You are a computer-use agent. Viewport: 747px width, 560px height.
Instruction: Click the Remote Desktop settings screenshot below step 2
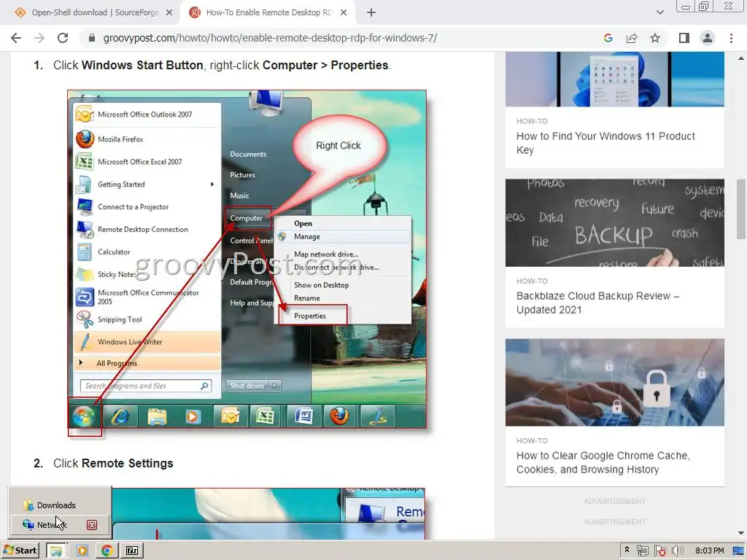tap(267, 514)
